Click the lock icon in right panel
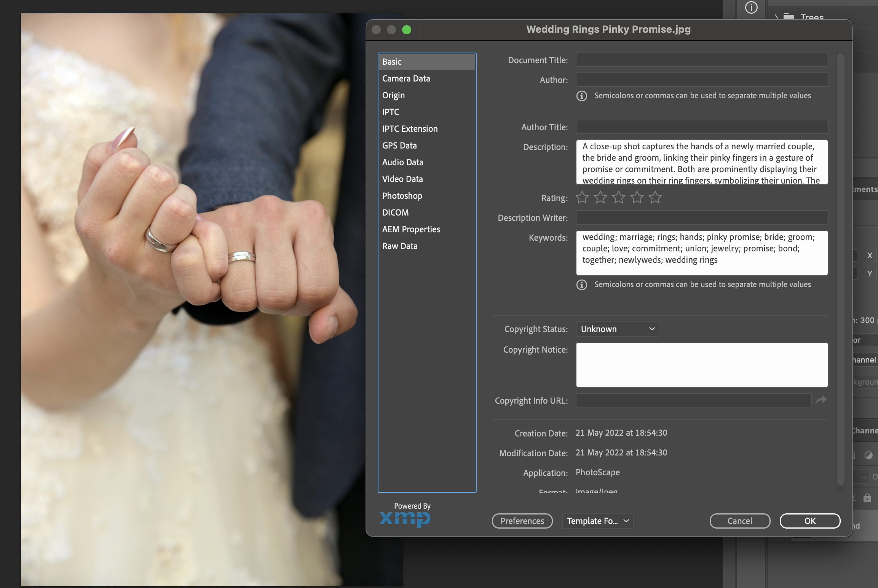 tap(867, 498)
